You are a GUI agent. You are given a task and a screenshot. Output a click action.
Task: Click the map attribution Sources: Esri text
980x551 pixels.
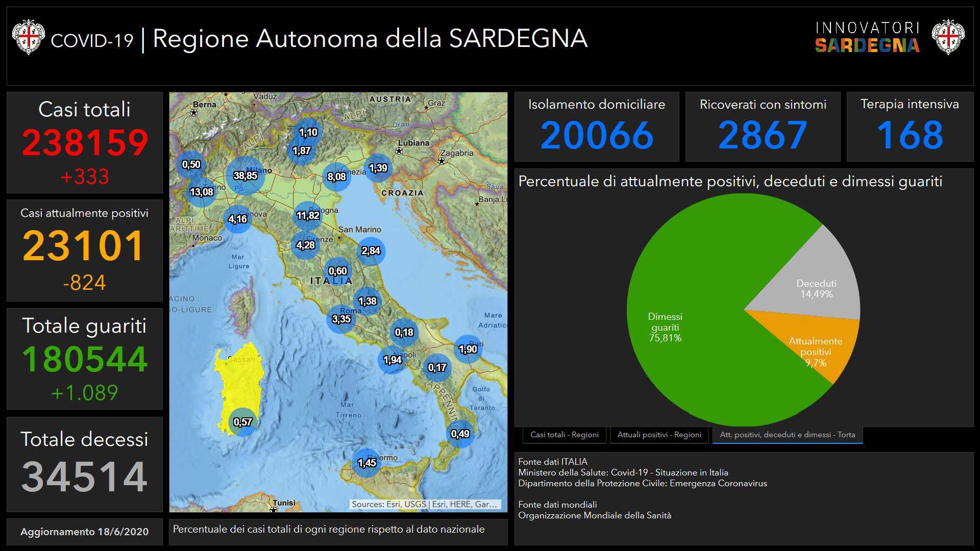pyautogui.click(x=424, y=504)
